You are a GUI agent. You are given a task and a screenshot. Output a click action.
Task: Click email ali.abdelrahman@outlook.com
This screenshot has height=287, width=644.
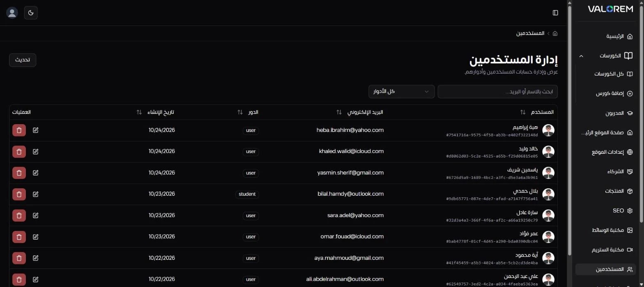pos(345,279)
